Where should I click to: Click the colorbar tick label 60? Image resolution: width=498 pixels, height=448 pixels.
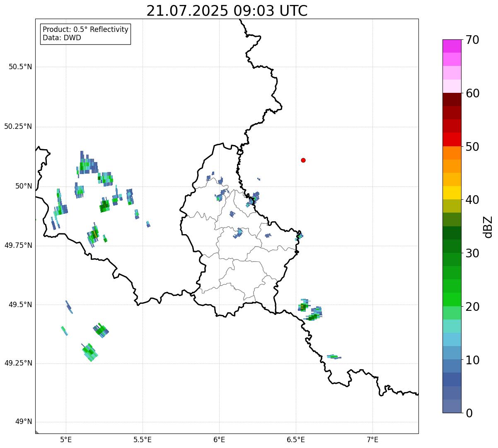[472, 93]
